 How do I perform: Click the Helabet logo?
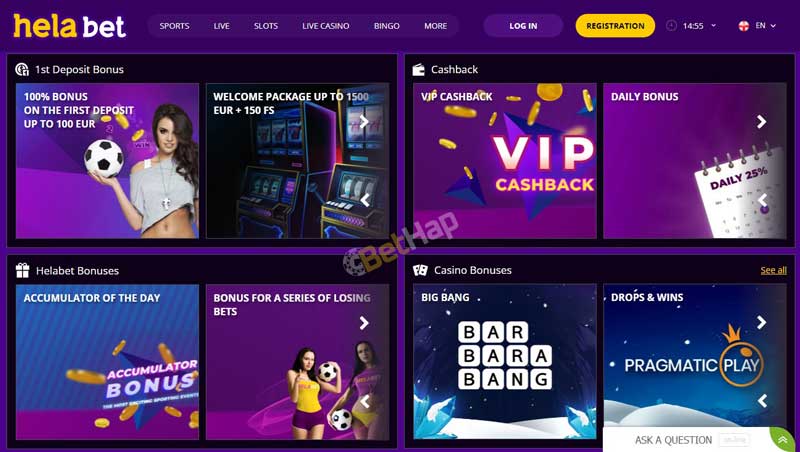69,26
